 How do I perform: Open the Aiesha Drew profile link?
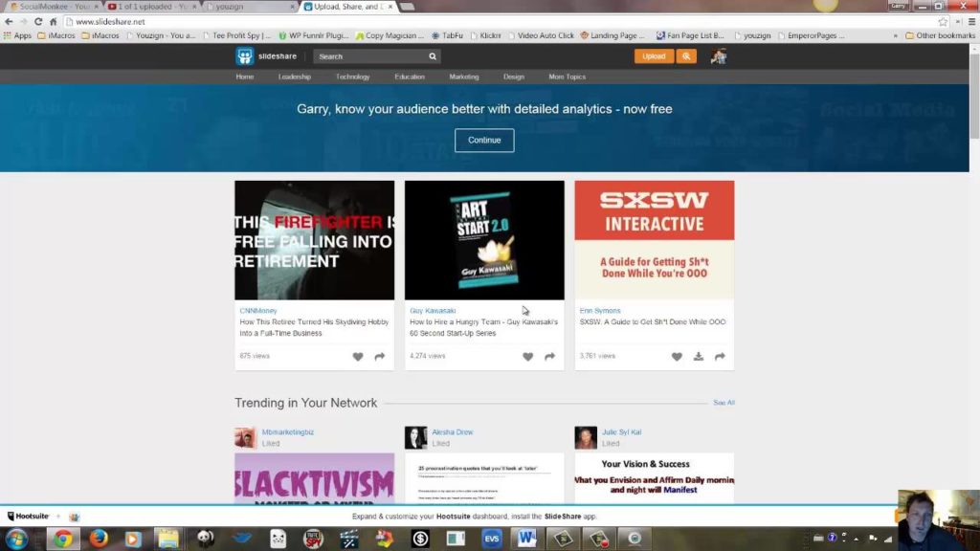tap(453, 432)
